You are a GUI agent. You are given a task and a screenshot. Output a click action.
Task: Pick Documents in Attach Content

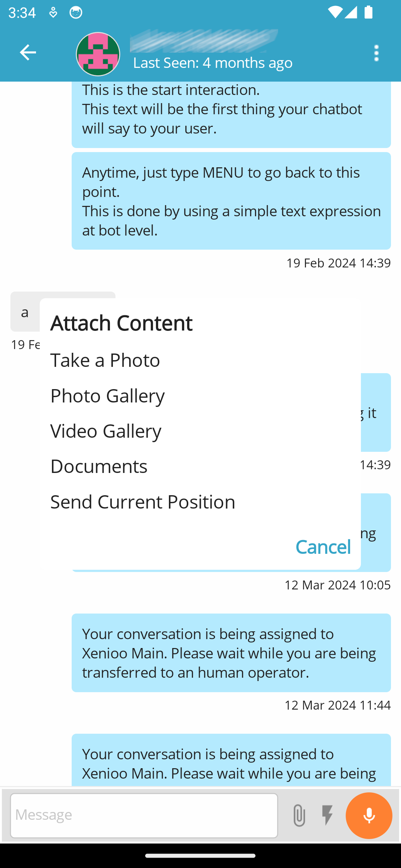pos(99,466)
